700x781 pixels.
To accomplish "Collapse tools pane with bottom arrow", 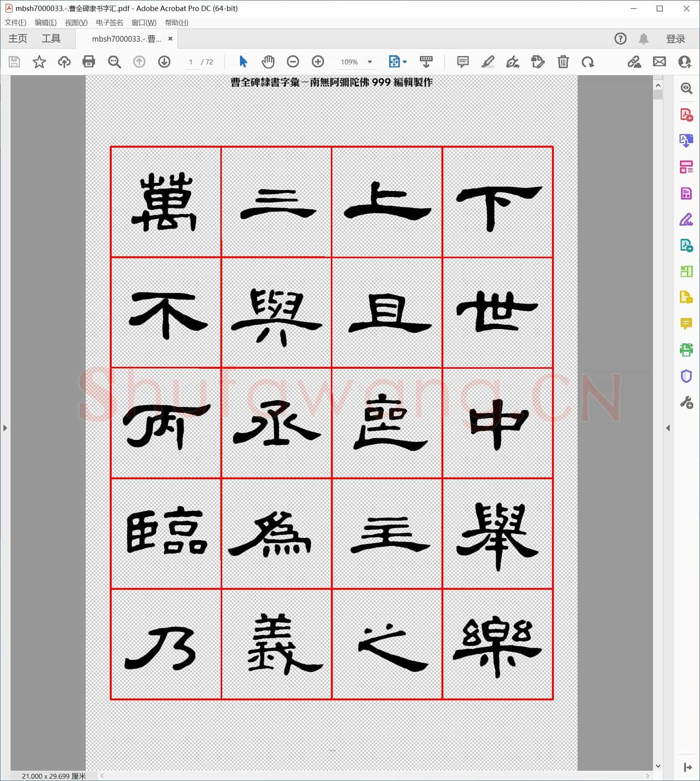I will click(x=687, y=767).
